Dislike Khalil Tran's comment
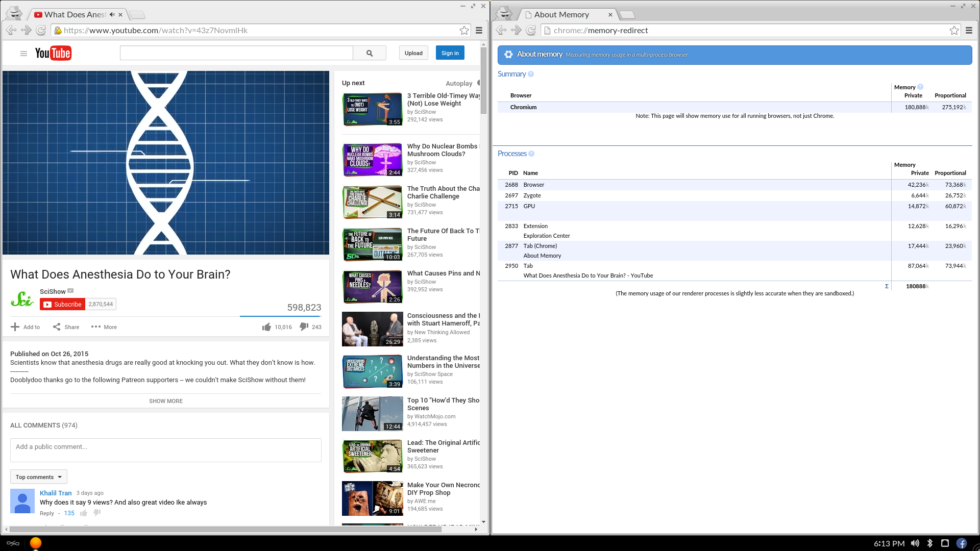The image size is (980, 551). click(97, 513)
